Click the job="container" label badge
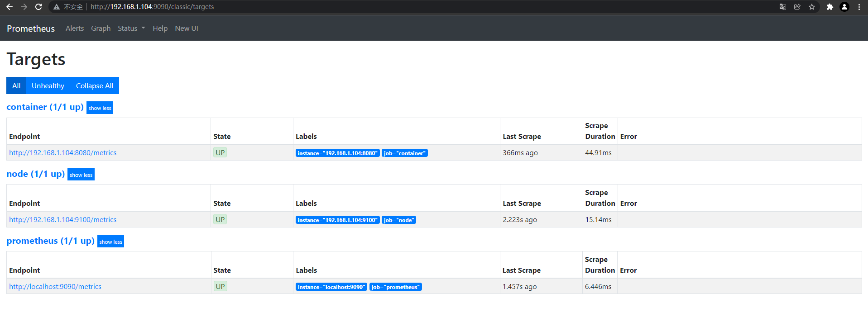The height and width of the screenshot is (322, 868). pyautogui.click(x=405, y=153)
